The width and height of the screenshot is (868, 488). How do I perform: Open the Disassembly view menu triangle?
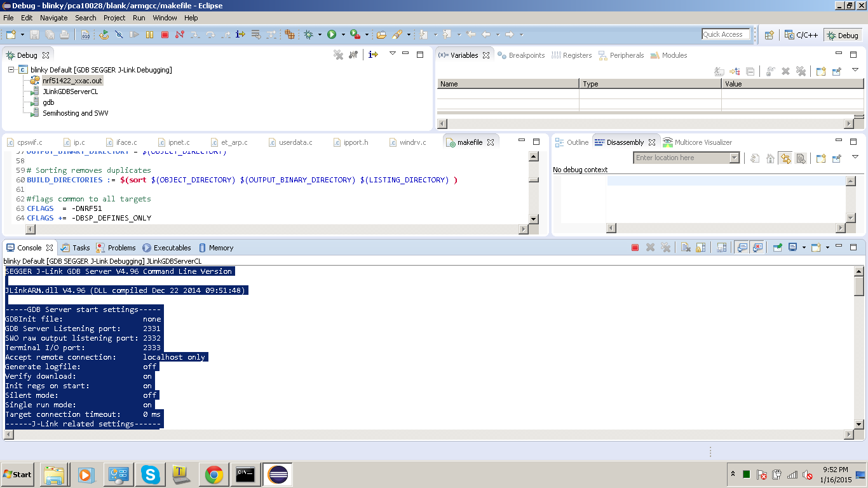(x=855, y=156)
